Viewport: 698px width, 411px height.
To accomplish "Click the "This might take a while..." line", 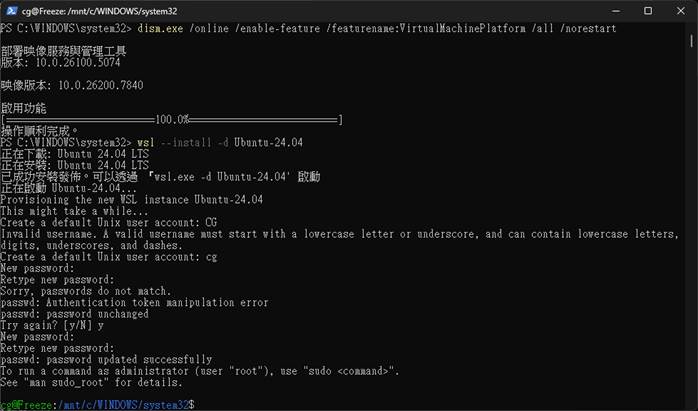I will 74,211.
